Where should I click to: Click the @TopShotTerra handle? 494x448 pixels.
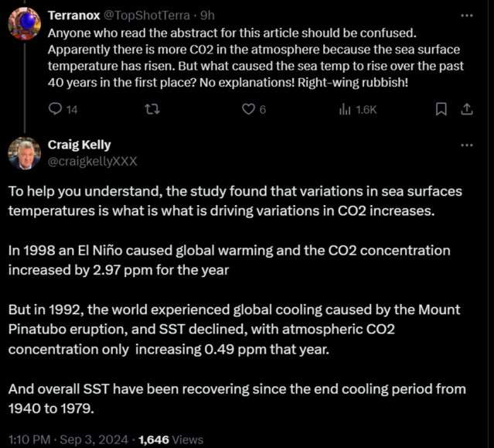tap(147, 15)
